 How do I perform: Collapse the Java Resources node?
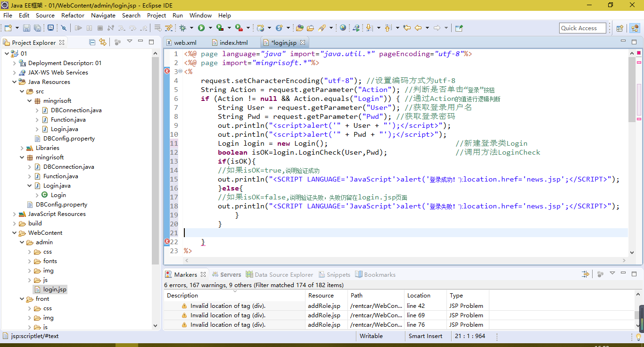[14, 82]
